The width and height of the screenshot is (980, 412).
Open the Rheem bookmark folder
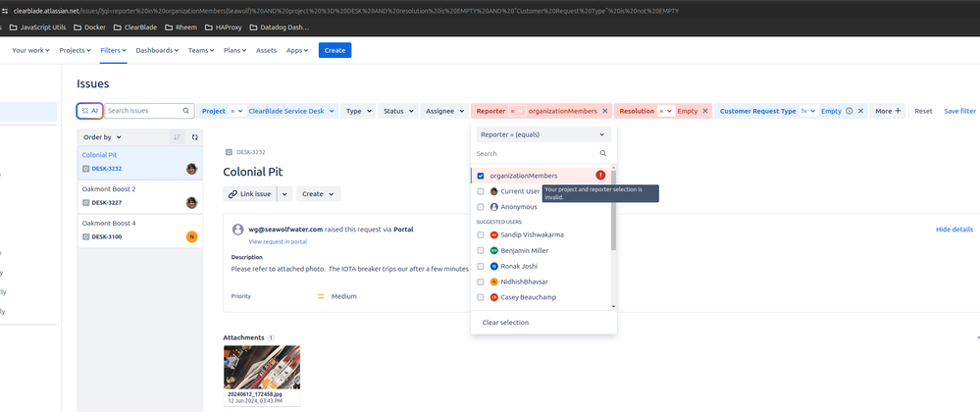pos(180,26)
